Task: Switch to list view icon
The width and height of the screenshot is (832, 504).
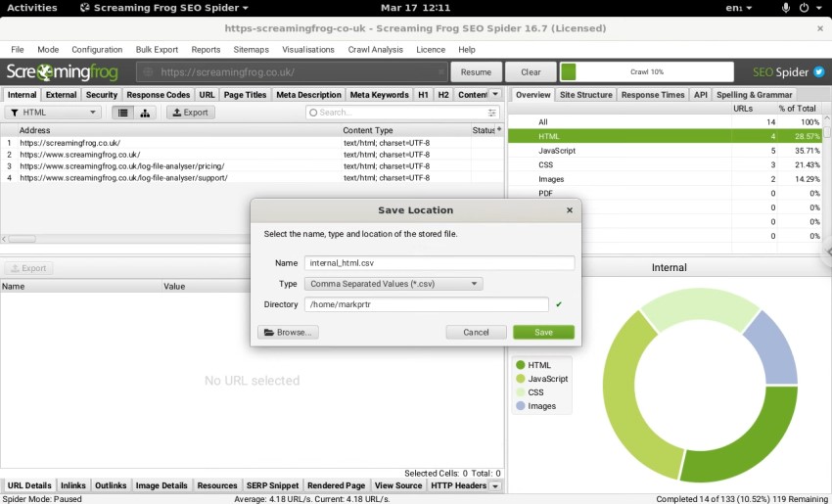Action: [123, 113]
